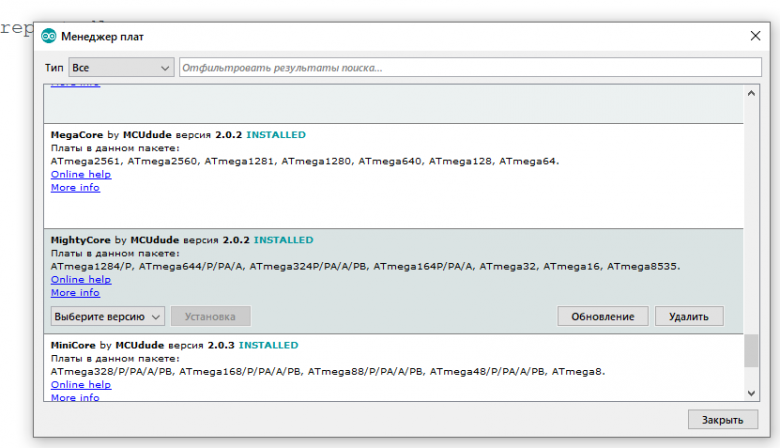Click the scrollbar up arrow

[x=751, y=93]
